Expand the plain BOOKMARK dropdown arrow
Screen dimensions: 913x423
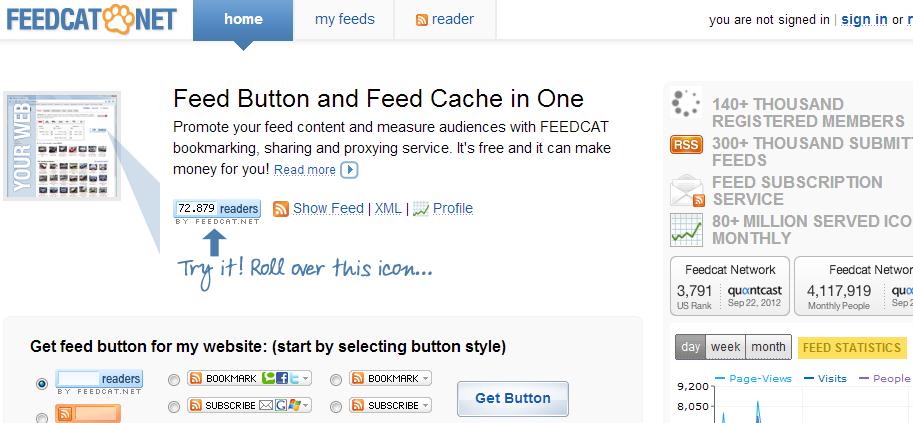(426, 378)
